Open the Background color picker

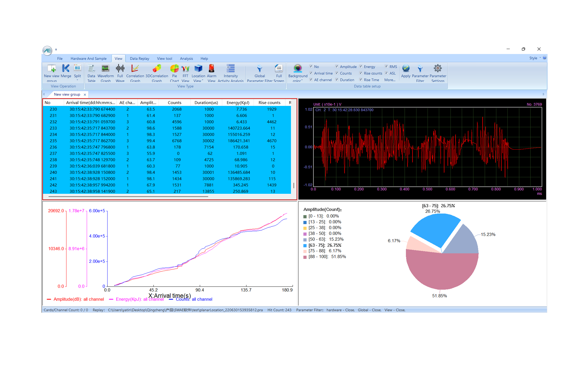[298, 69]
